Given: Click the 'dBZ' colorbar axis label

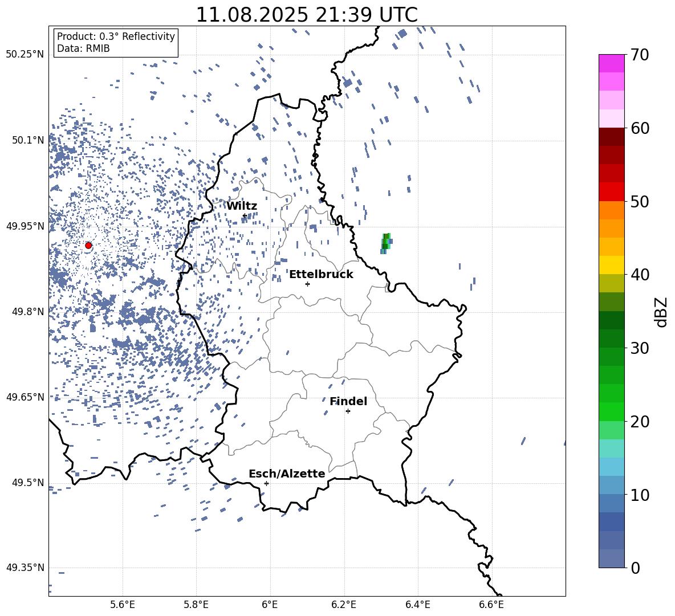Looking at the screenshot, I should [x=661, y=312].
